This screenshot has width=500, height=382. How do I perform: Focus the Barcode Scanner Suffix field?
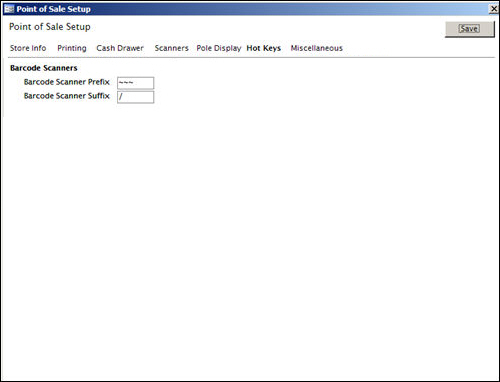tap(136, 97)
